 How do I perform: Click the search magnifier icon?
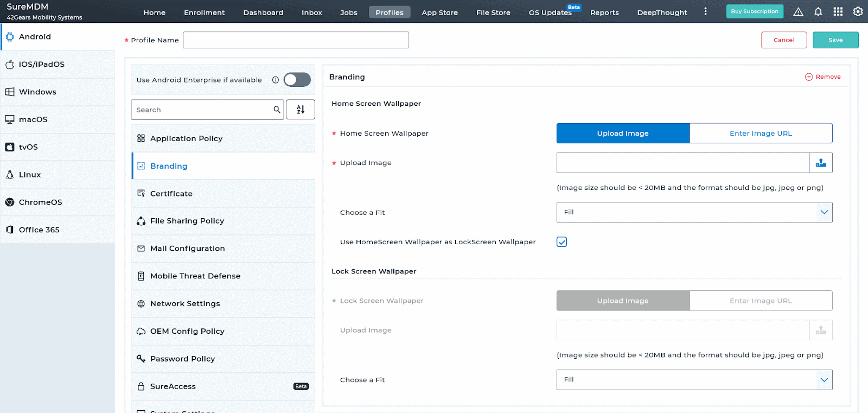coord(277,110)
